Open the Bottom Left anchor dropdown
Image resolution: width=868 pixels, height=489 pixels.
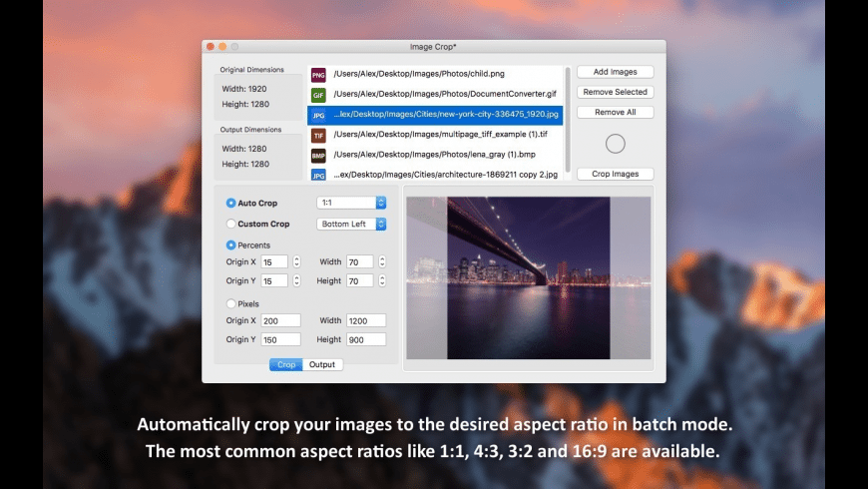pos(351,224)
